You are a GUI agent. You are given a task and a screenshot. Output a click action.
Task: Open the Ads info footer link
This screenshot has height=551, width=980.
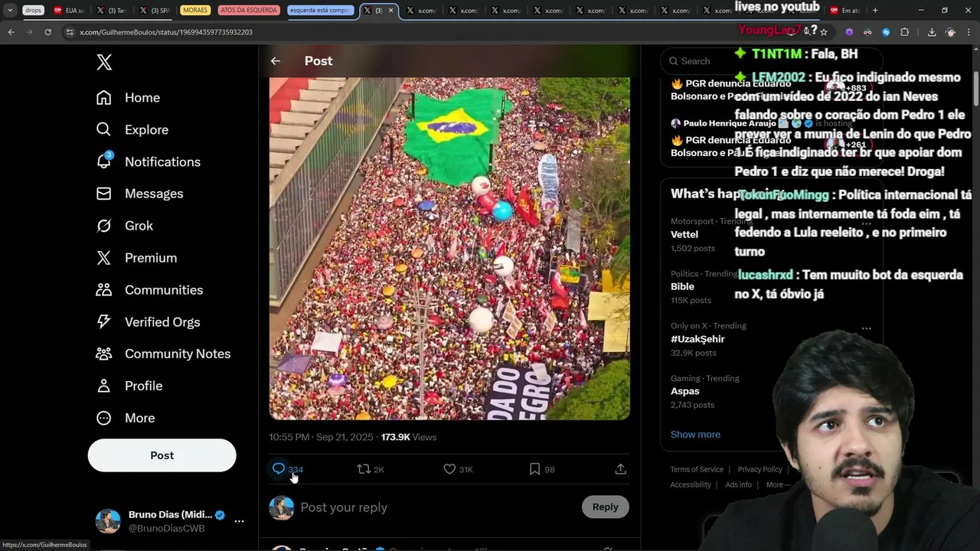click(738, 484)
